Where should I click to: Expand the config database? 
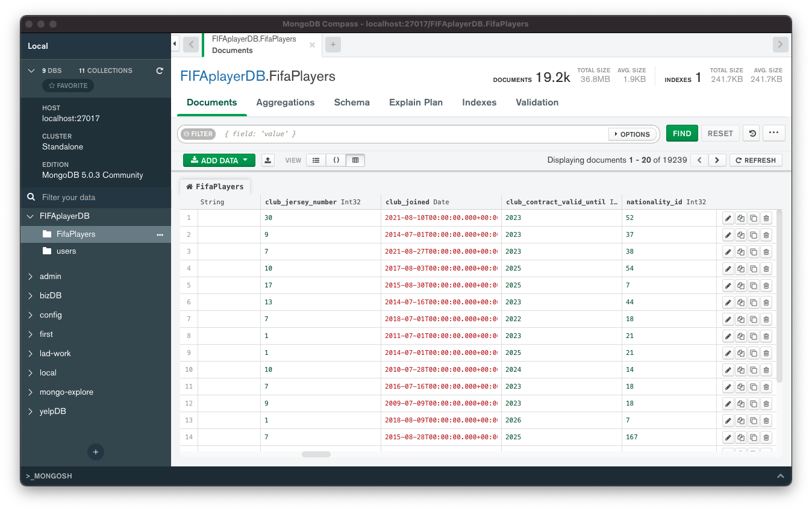(x=31, y=315)
